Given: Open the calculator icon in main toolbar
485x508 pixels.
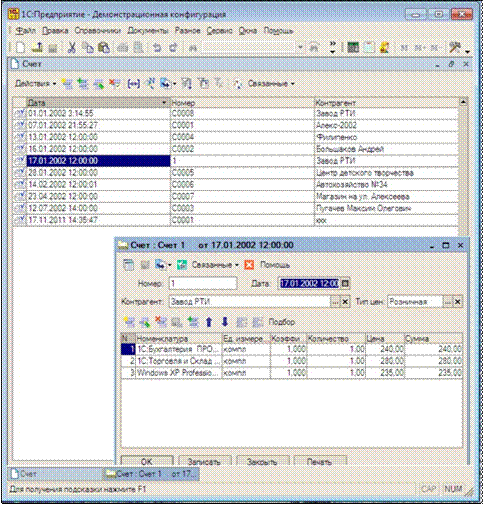Looking at the screenshot, I should [x=353, y=48].
